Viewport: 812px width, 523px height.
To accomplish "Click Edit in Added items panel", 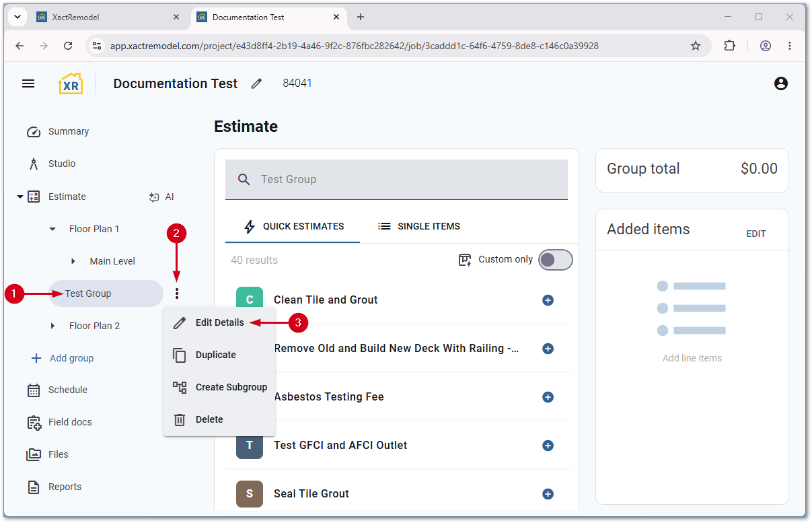I will (x=756, y=234).
